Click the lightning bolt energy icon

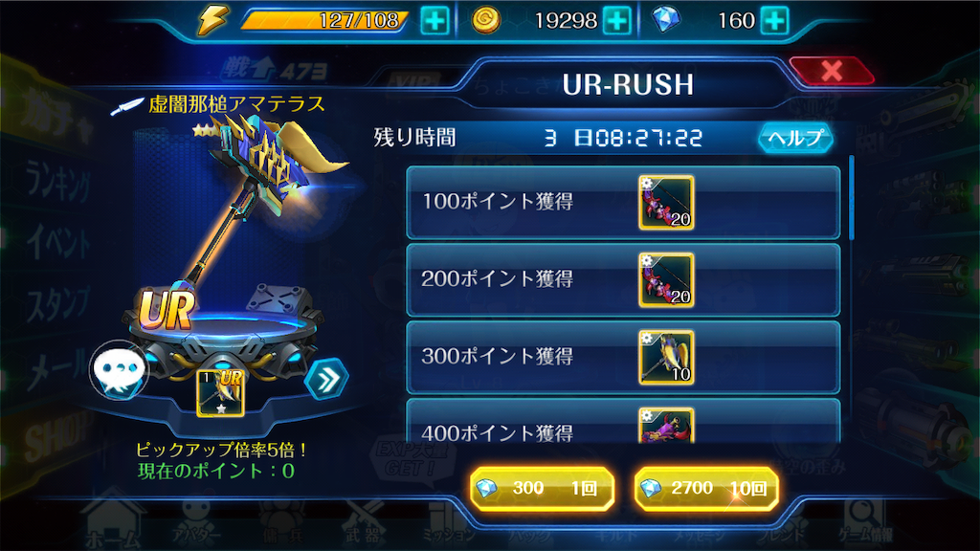click(212, 20)
